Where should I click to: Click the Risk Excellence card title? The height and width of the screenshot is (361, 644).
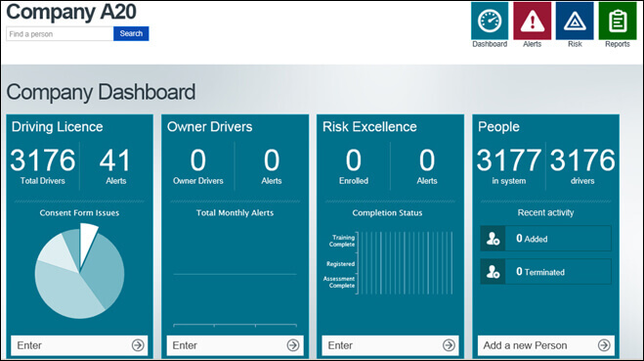coord(369,126)
